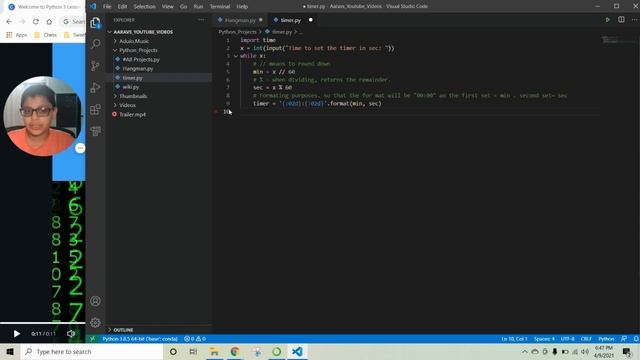This screenshot has height=360, width=640.
Task: Click the Windows search box
Action: (x=92, y=351)
